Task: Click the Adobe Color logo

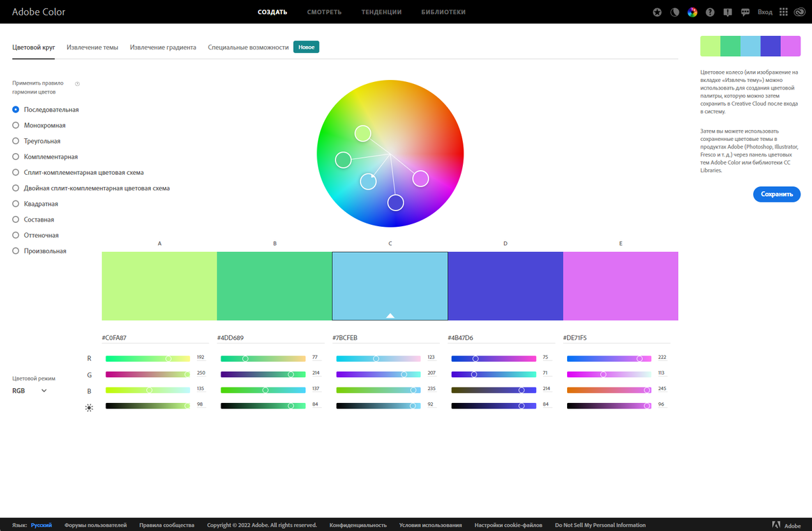Action: point(39,12)
